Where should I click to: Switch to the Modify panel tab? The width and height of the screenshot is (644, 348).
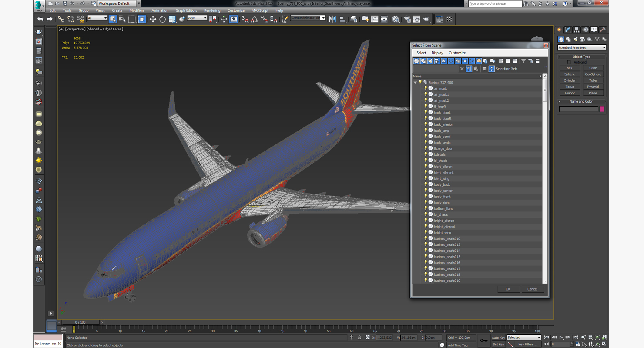coord(568,30)
